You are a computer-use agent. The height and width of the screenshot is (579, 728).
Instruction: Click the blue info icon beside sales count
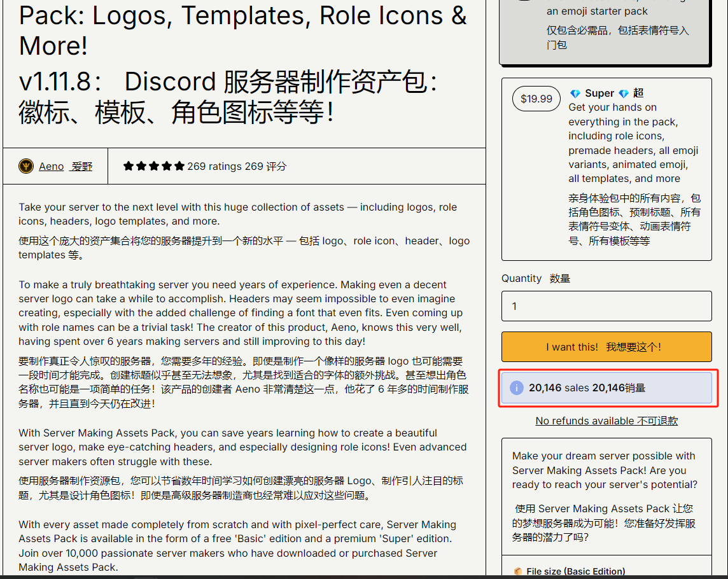[x=517, y=387]
